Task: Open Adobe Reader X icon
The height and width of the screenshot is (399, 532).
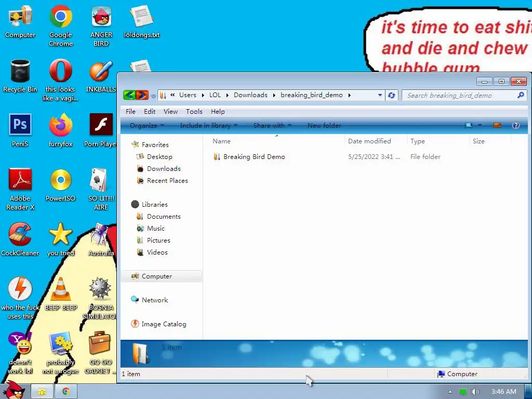Action: 20,189
